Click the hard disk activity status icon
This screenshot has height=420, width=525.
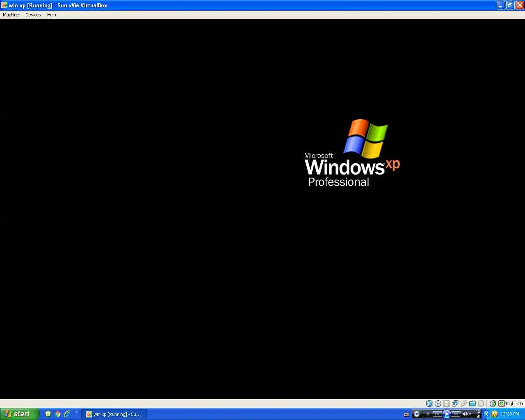429,404
